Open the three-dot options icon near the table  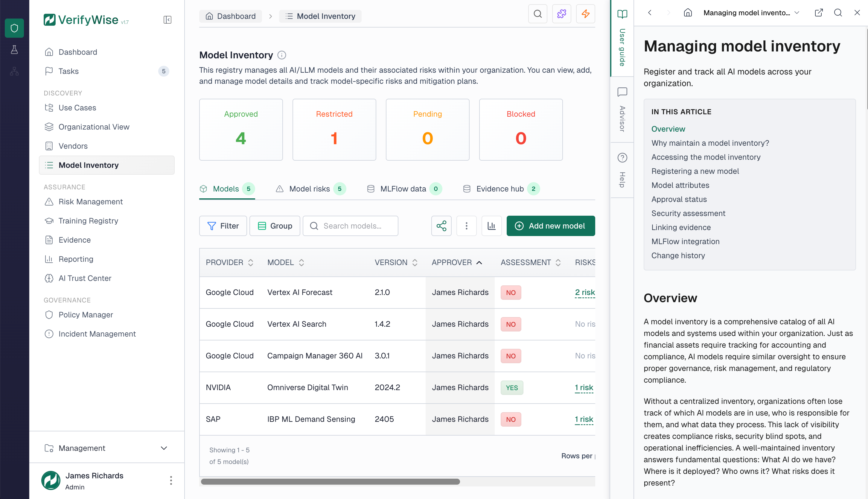[x=467, y=226]
